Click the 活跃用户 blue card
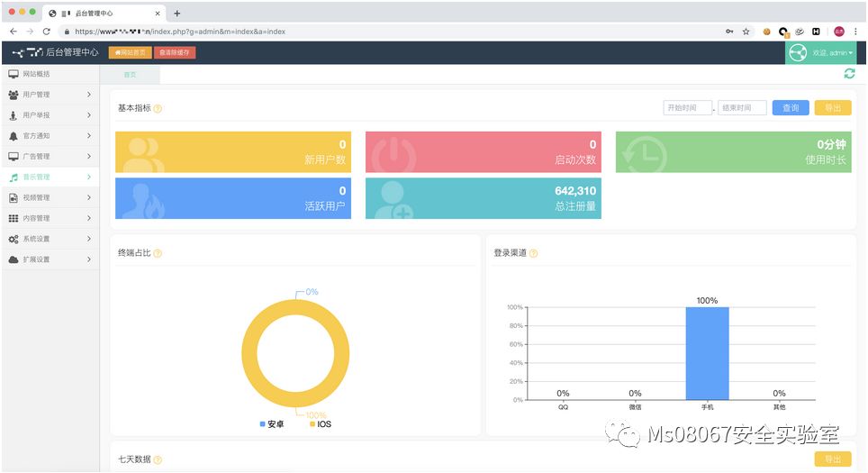The image size is (868, 473). point(233,198)
